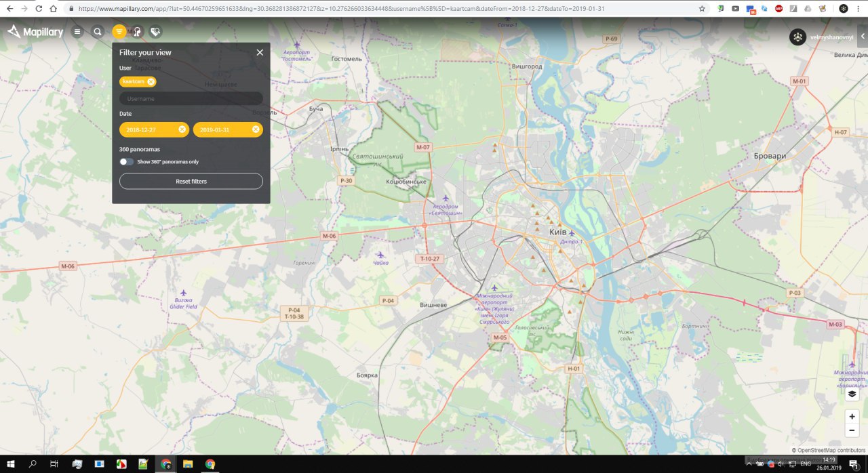Click the Reset filters button
This screenshot has height=473, width=868.
click(x=191, y=181)
